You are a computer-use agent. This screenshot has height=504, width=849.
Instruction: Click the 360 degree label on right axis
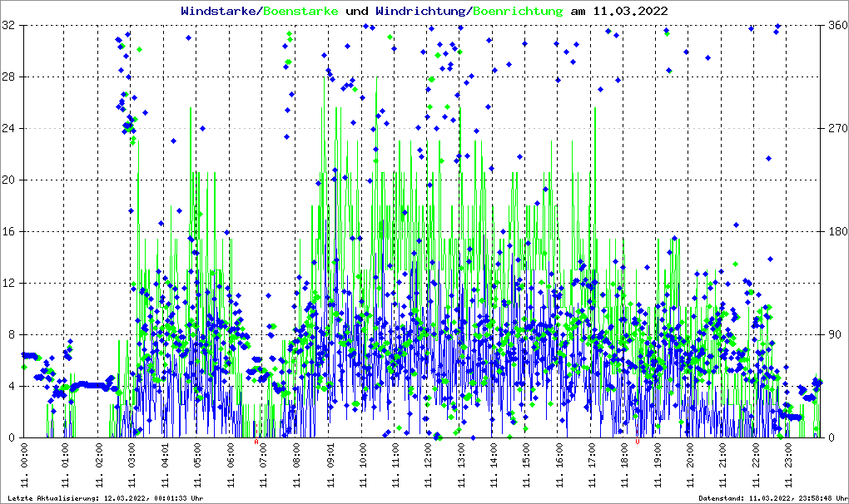837,26
